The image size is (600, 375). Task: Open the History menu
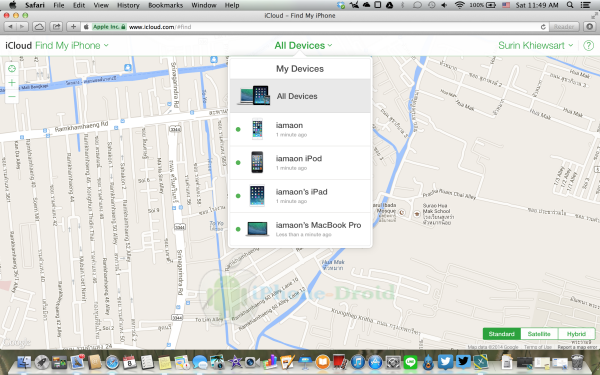coord(128,5)
